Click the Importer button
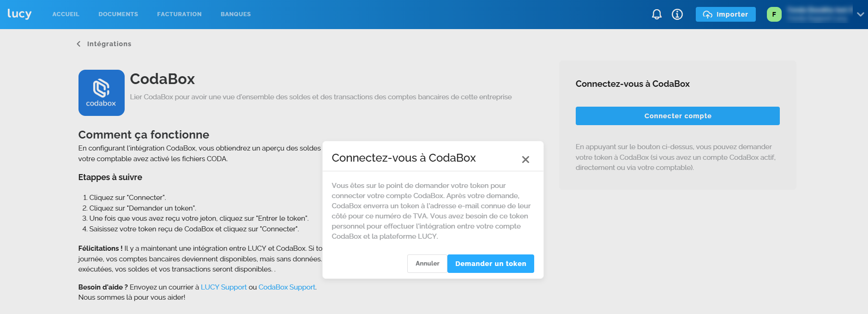 coord(726,14)
